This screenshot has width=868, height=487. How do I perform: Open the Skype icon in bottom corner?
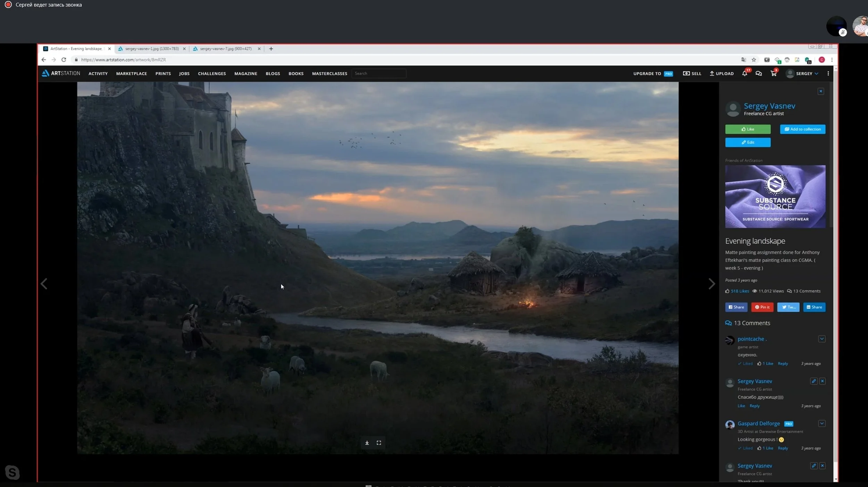pyautogui.click(x=12, y=472)
